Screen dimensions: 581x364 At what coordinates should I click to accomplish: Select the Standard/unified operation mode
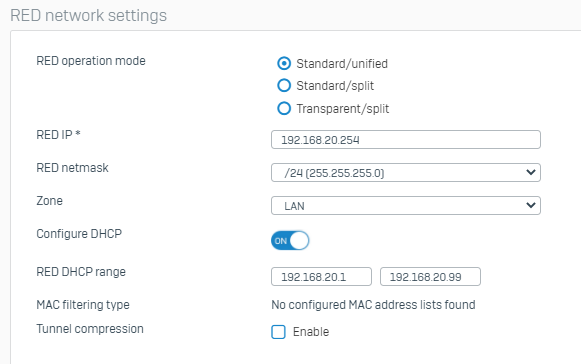[x=284, y=63]
